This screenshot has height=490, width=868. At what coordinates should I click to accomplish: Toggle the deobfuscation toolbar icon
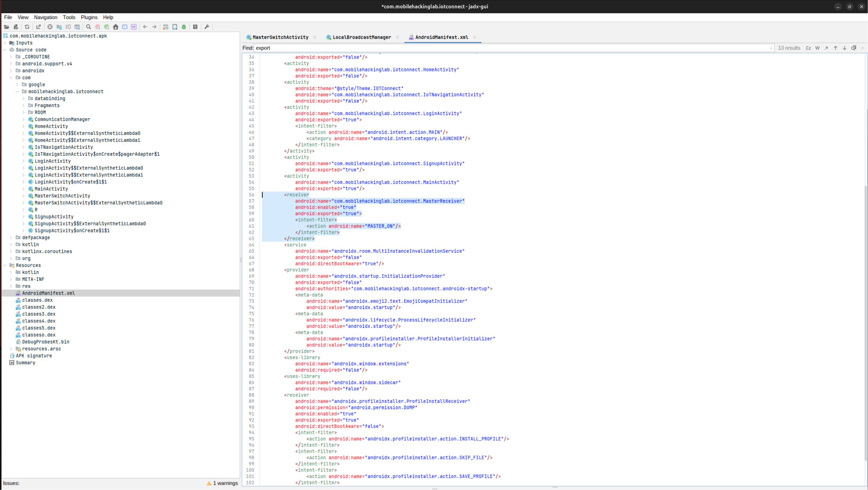(x=166, y=27)
